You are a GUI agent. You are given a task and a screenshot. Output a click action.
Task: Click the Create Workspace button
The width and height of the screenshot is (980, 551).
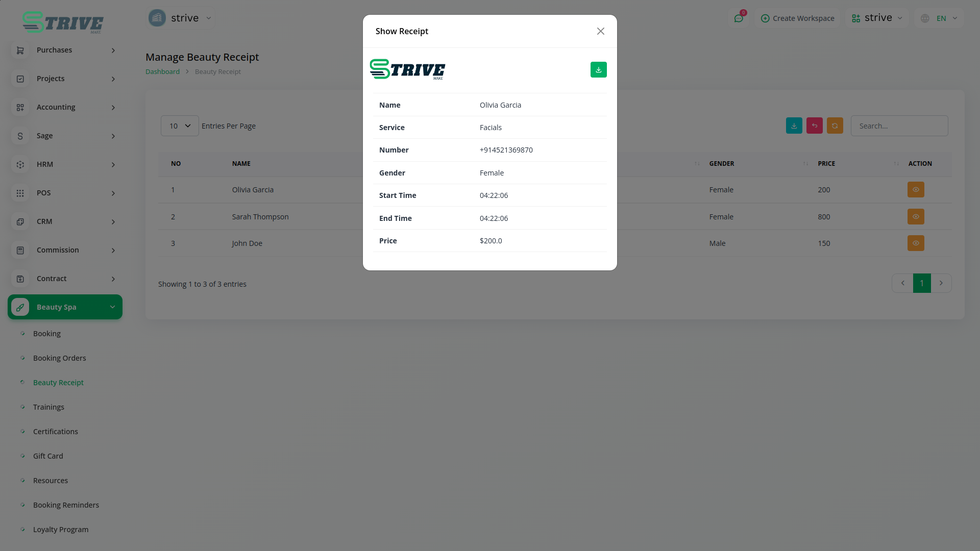[x=797, y=18]
